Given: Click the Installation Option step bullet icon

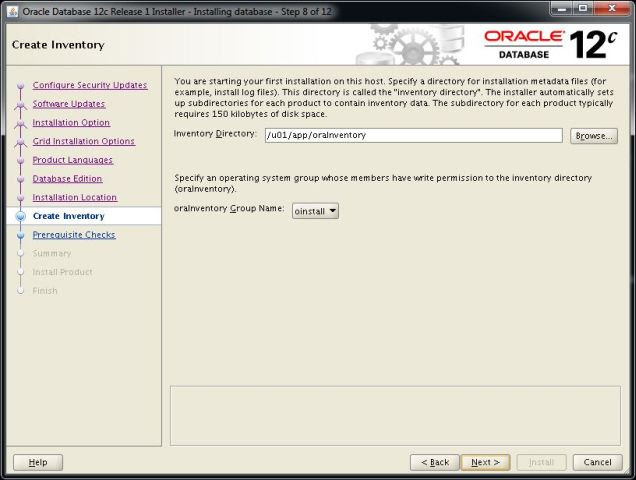Looking at the screenshot, I should pyautogui.click(x=21, y=123).
